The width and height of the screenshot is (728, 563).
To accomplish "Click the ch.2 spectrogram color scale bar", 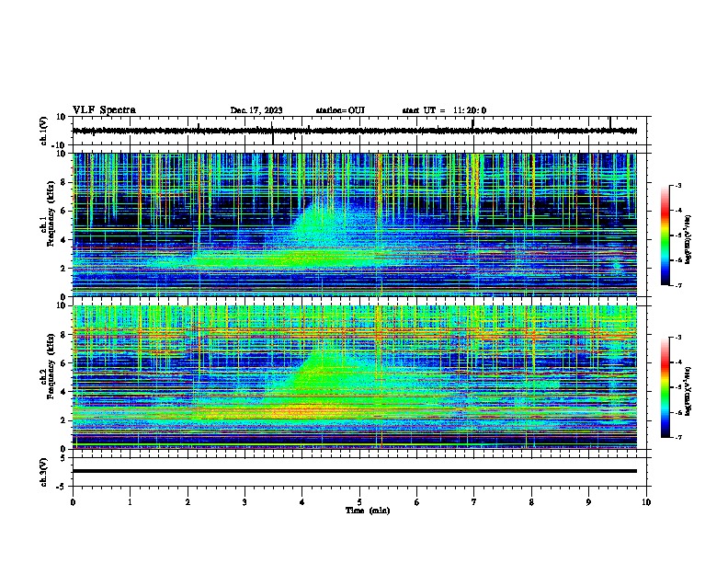I will click(665, 387).
